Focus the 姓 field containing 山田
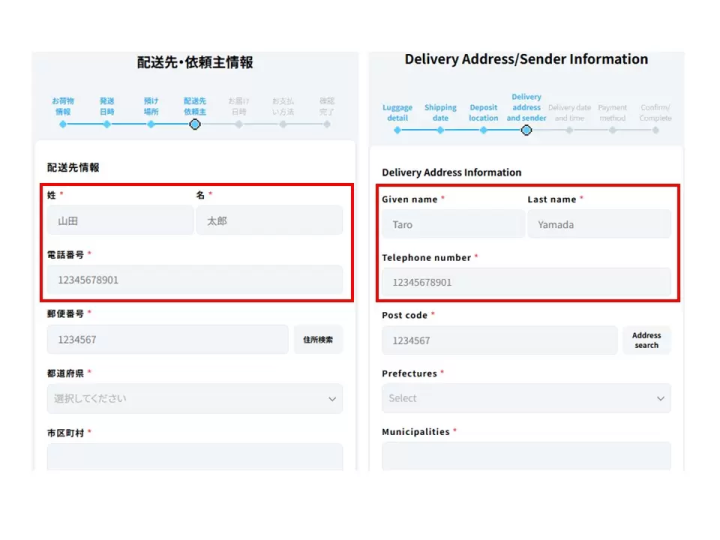This screenshot has height=540, width=720. point(120,221)
